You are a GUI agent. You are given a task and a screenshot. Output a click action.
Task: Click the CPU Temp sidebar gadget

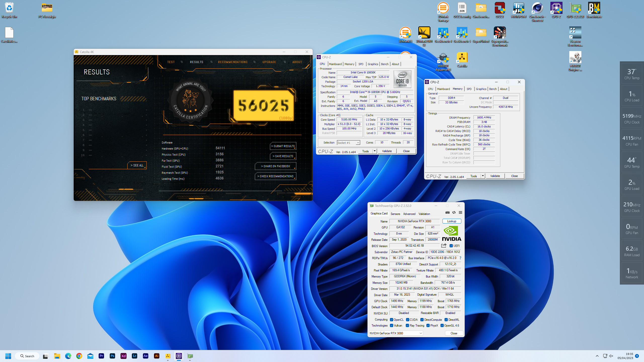pyautogui.click(x=632, y=73)
